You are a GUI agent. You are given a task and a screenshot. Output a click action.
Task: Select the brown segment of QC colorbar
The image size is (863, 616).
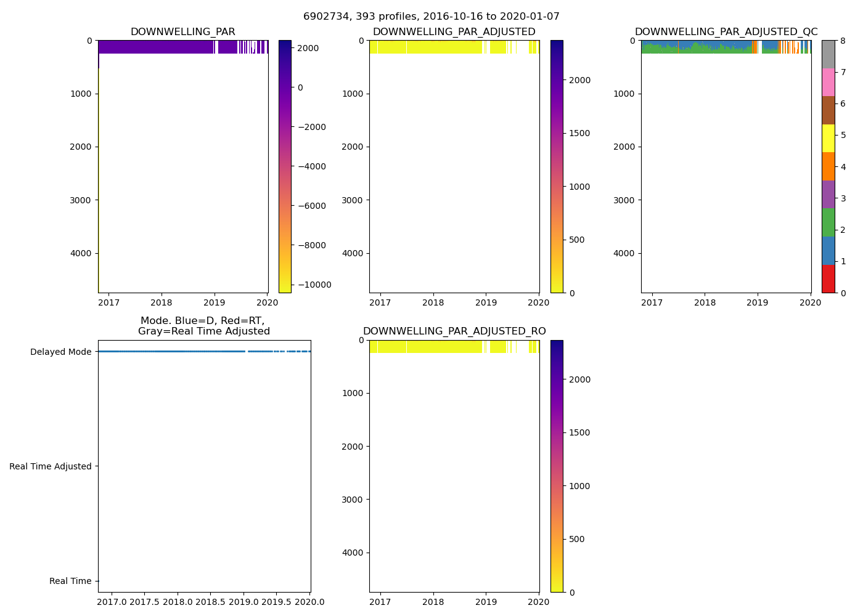click(828, 110)
